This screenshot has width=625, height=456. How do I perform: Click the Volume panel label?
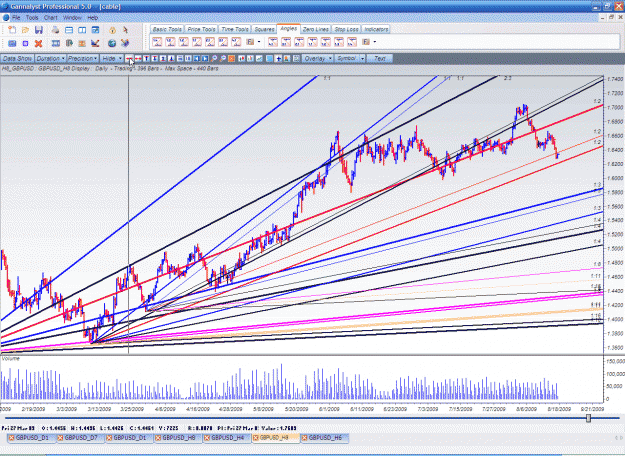pyautogui.click(x=10, y=359)
